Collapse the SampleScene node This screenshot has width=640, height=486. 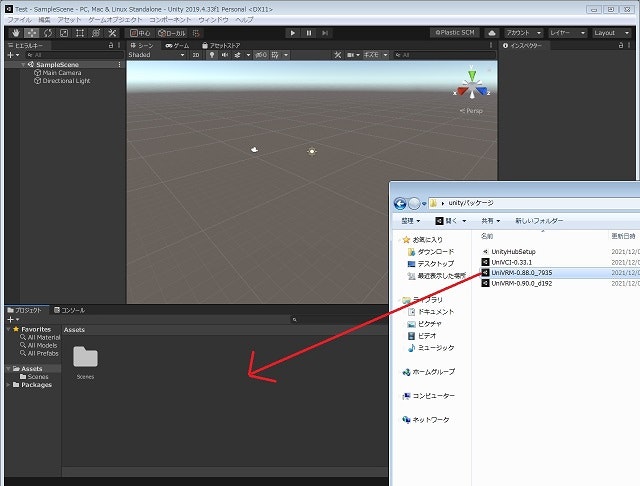23,64
